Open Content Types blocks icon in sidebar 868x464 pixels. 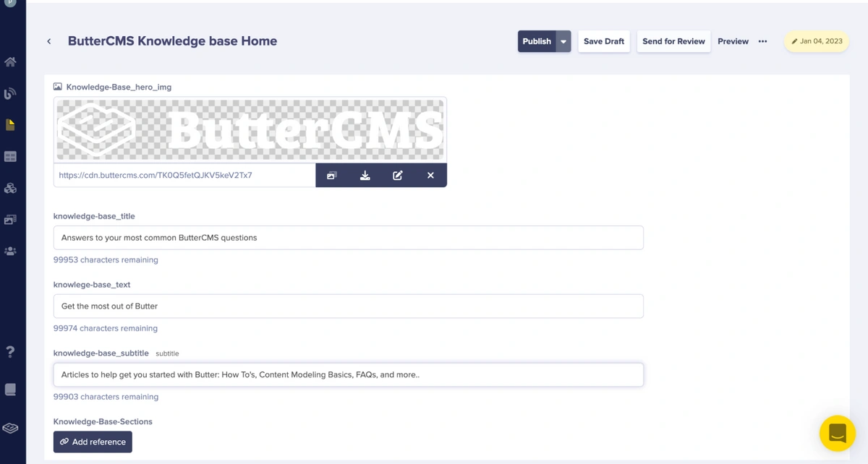click(10, 188)
